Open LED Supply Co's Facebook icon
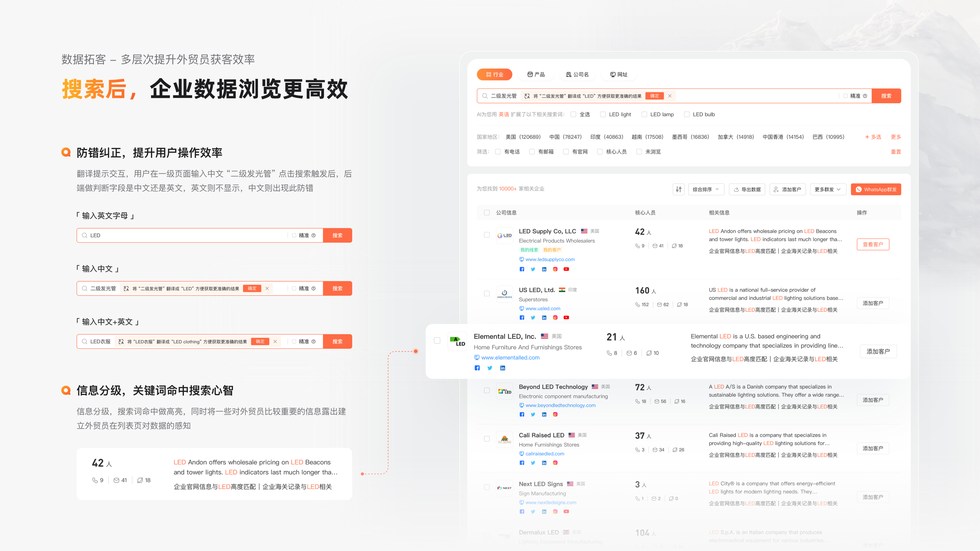 coord(522,269)
